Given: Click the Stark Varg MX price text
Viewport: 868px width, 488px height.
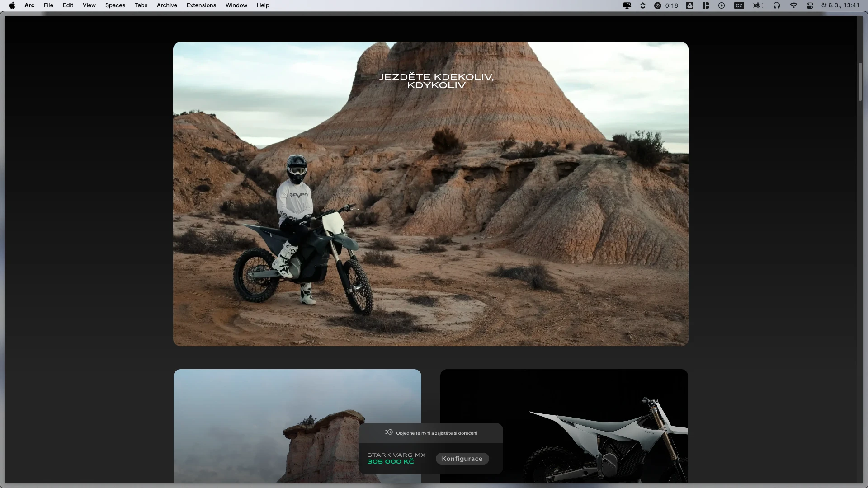Looking at the screenshot, I should tap(391, 462).
